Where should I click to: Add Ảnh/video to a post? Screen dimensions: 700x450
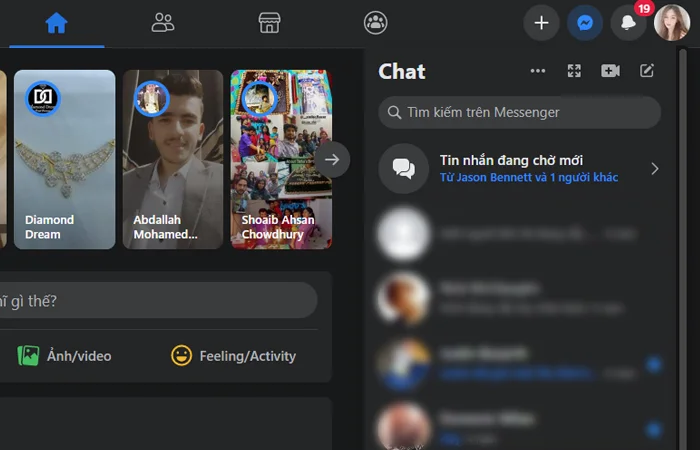pos(64,356)
